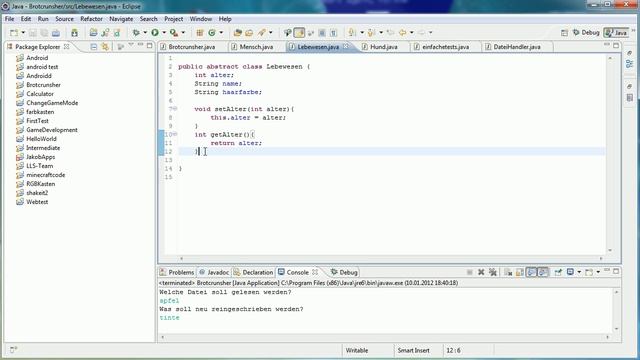Image resolution: width=640 pixels, height=360 pixels.
Task: Open the New wizard dropdown arrow
Action: [23, 33]
